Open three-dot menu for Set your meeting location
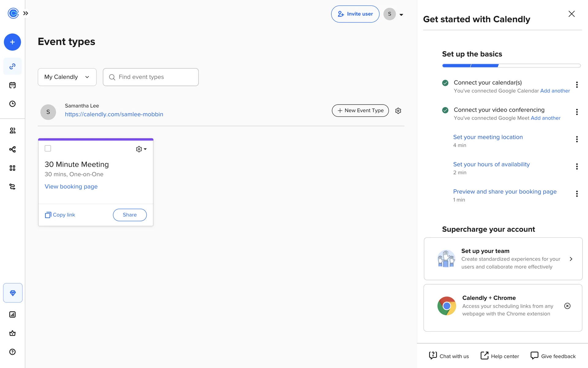 coord(577,139)
